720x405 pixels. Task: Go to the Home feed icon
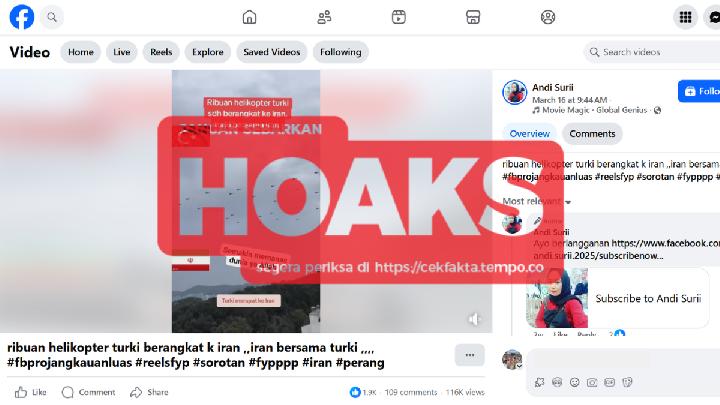tap(249, 17)
